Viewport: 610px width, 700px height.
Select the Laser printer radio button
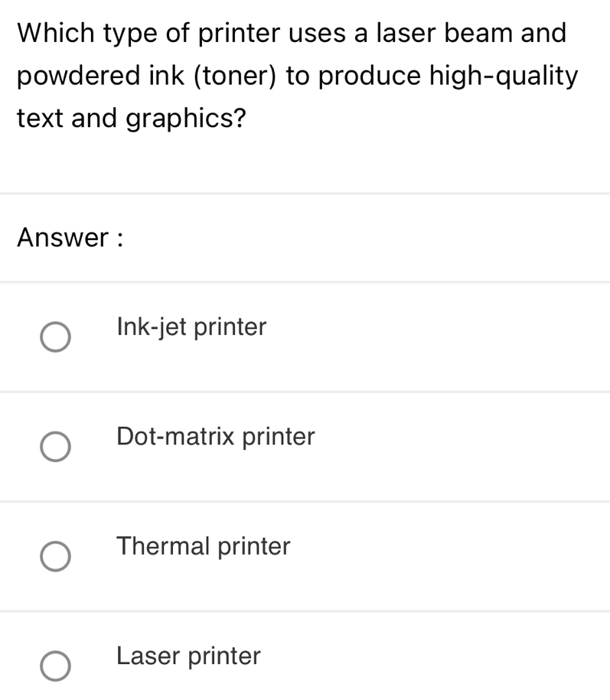point(57,666)
